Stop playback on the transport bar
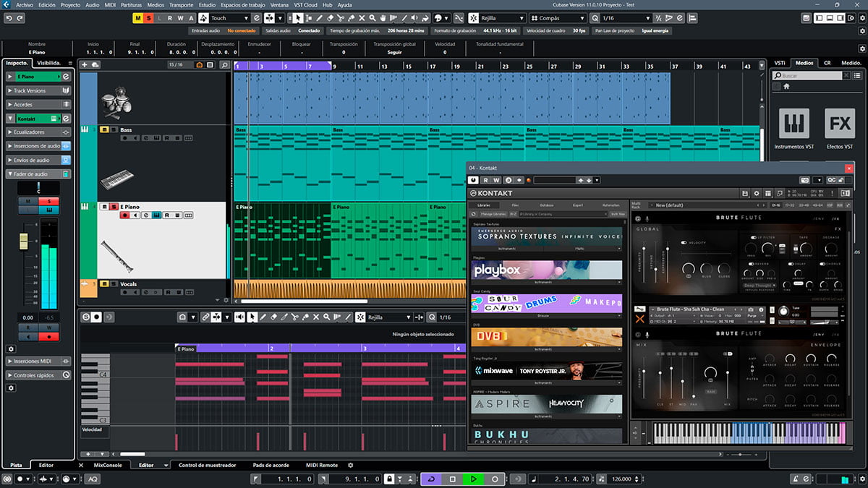The image size is (868, 488). tap(452, 479)
